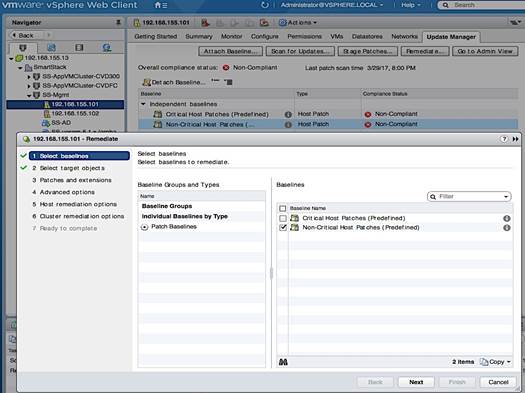The width and height of the screenshot is (525, 393).
Task: Click the info icon for Critical Host Patches row in Update Manager
Action: click(x=288, y=114)
